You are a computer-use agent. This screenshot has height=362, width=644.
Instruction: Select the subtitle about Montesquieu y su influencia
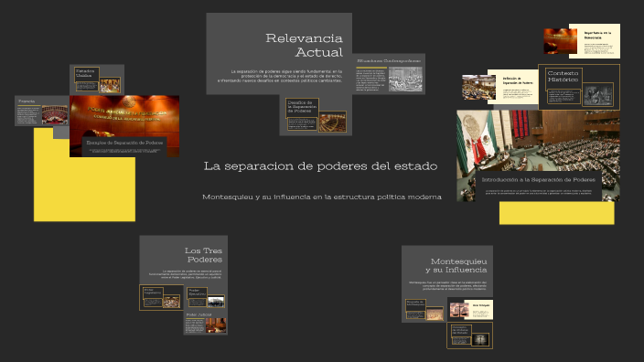point(322,197)
